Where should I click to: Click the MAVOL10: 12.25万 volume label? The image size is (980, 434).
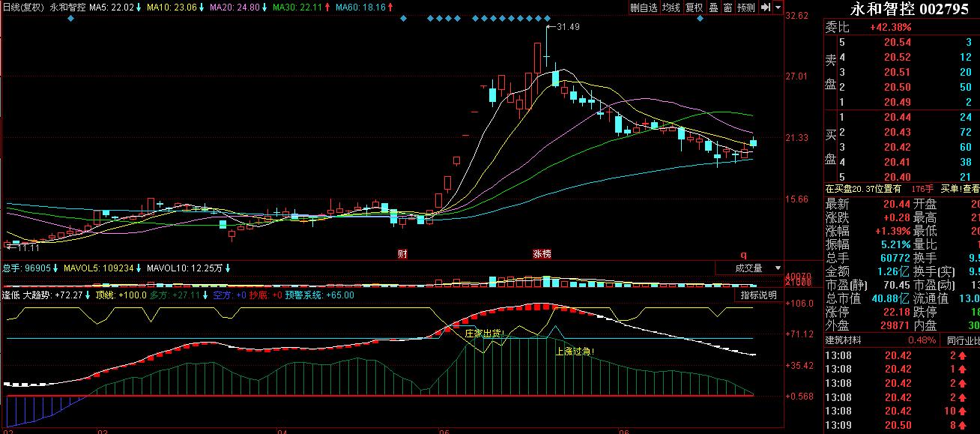tap(185, 268)
